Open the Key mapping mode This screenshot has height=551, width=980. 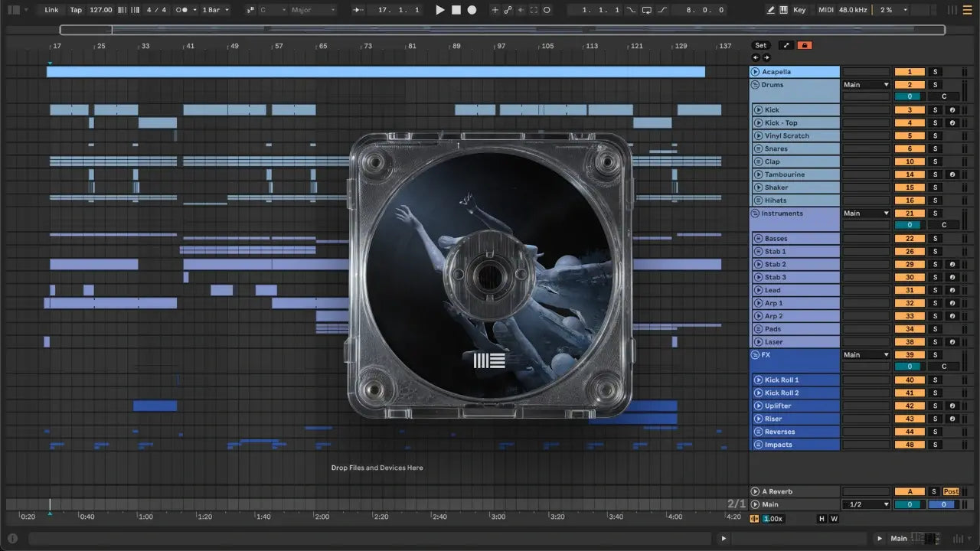[x=799, y=10]
